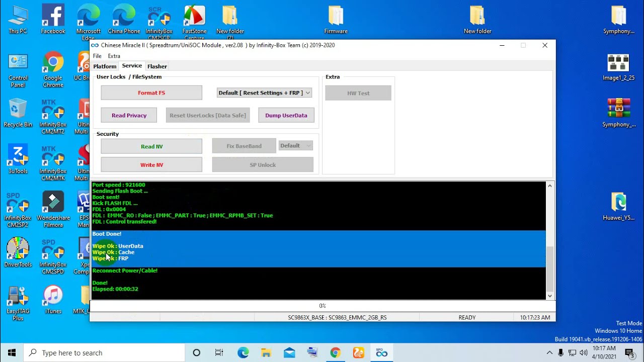Open Control Panel desktop icon

[18, 70]
